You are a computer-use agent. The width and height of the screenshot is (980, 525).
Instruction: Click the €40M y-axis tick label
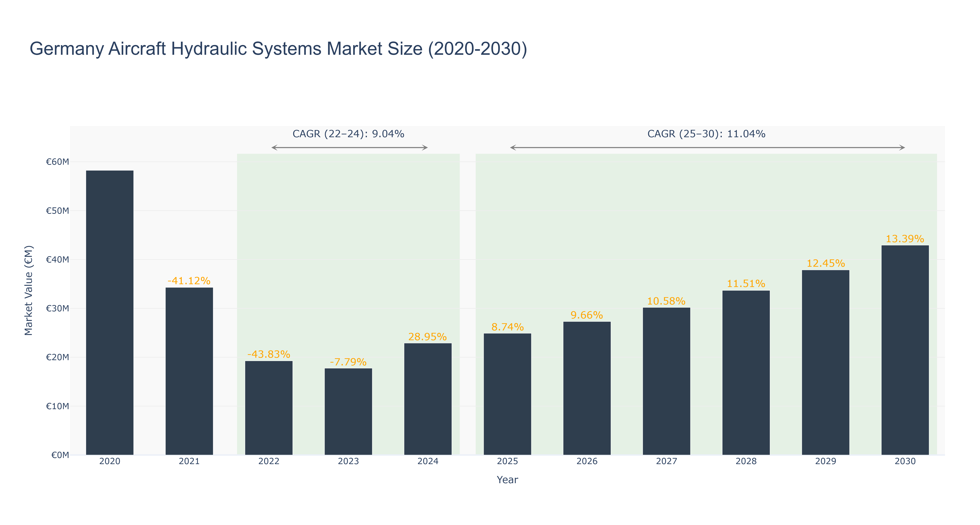[x=57, y=260]
